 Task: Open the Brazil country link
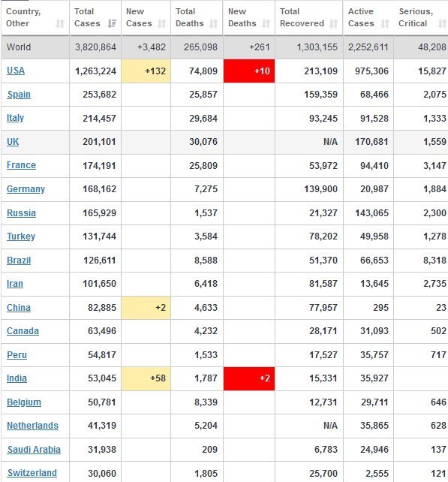[19, 260]
